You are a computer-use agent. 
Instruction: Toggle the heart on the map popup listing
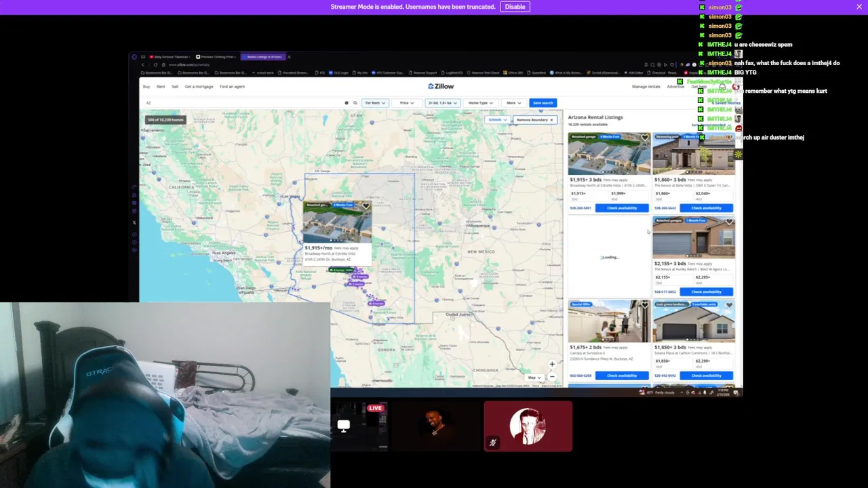[366, 206]
